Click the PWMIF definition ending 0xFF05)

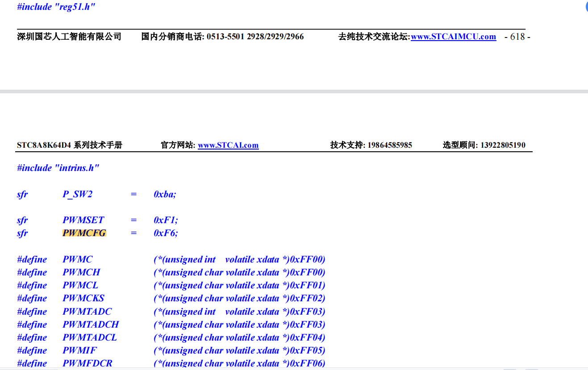coord(239,350)
